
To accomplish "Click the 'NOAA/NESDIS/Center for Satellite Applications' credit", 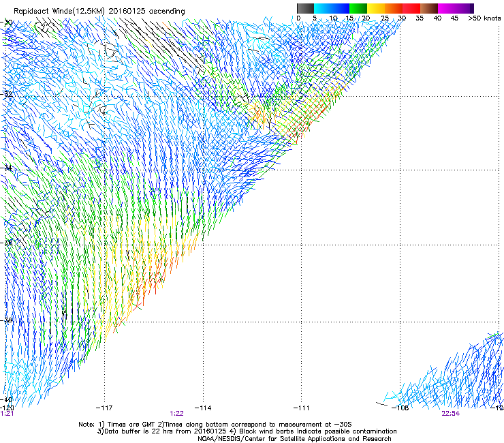I will [x=294, y=439].
